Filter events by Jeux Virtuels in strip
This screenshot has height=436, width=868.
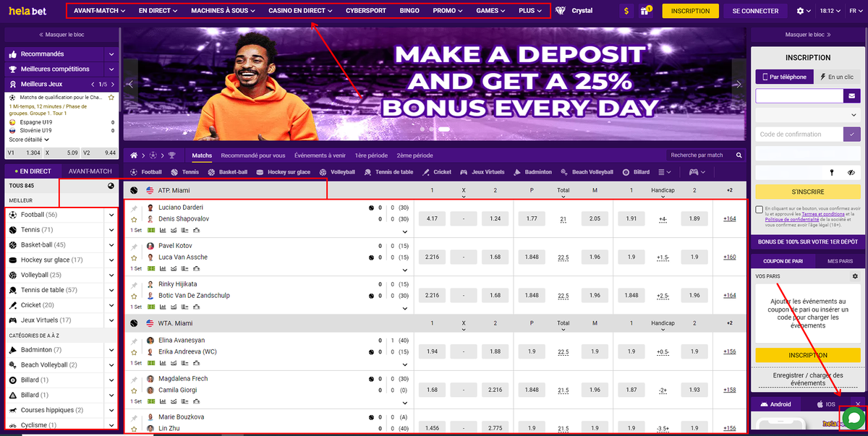coord(482,172)
